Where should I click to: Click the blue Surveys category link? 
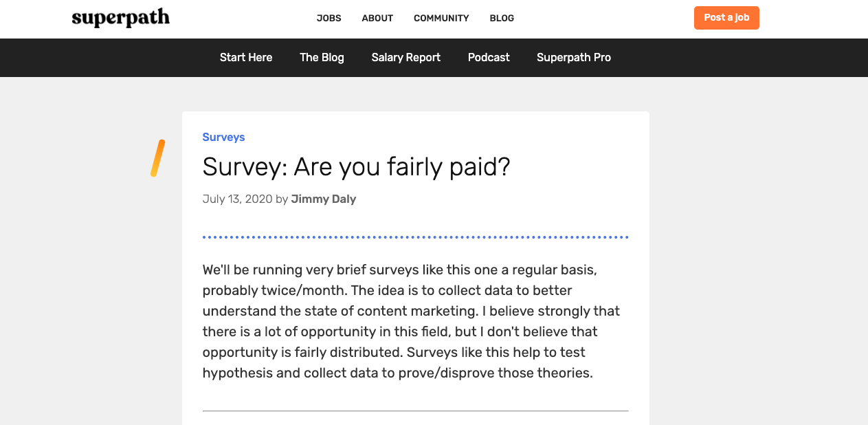[223, 137]
